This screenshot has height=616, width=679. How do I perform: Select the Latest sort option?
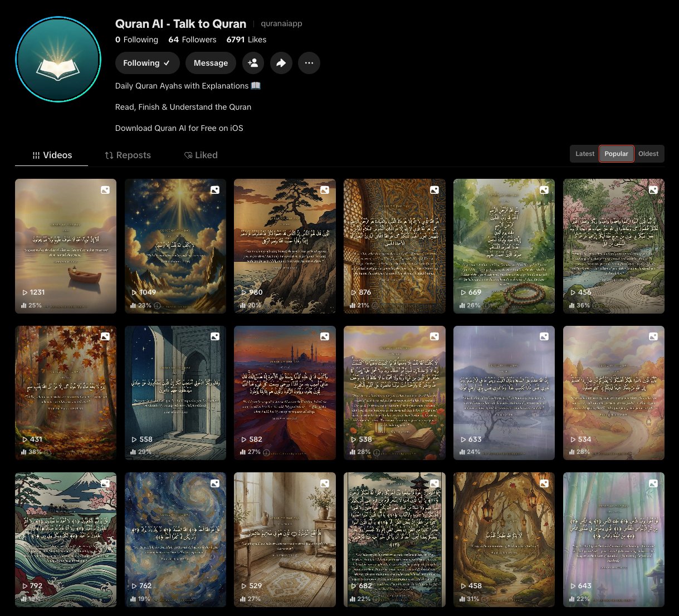(585, 154)
